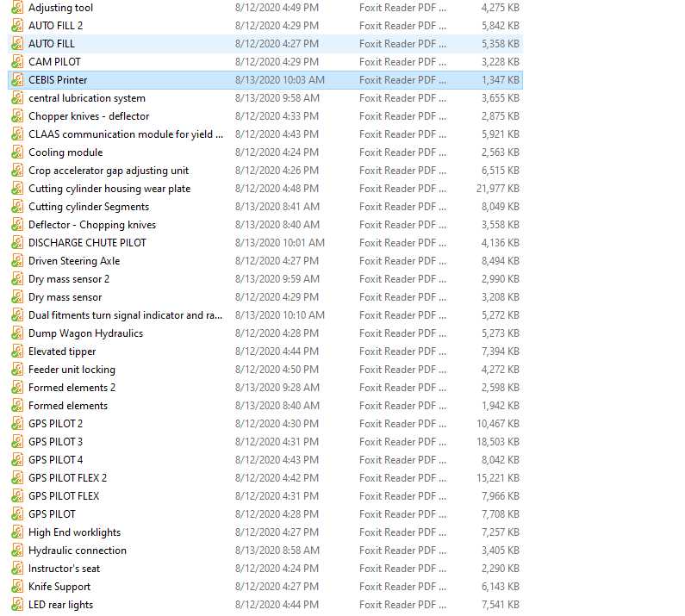Select the GPS PILOT FLEX 2 file

coord(68,478)
